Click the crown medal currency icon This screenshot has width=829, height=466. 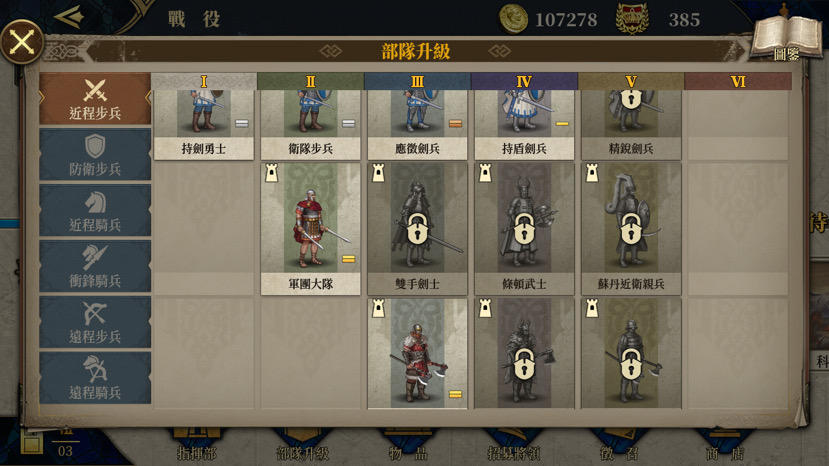pyautogui.click(x=632, y=19)
